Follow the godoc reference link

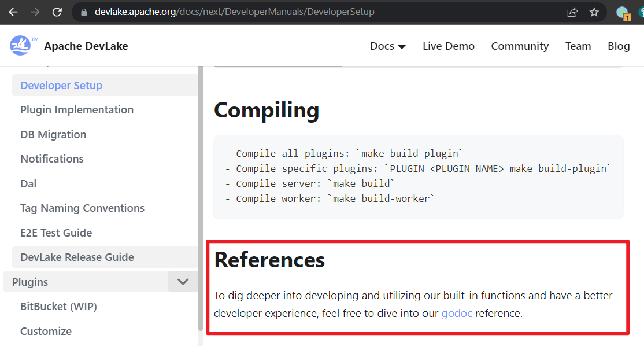(456, 314)
